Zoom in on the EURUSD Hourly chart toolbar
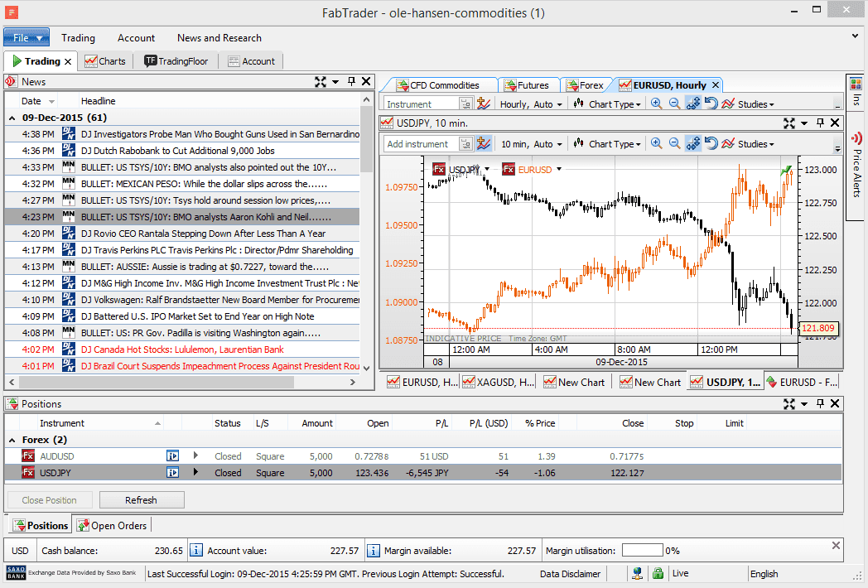The image size is (868, 588). point(657,104)
